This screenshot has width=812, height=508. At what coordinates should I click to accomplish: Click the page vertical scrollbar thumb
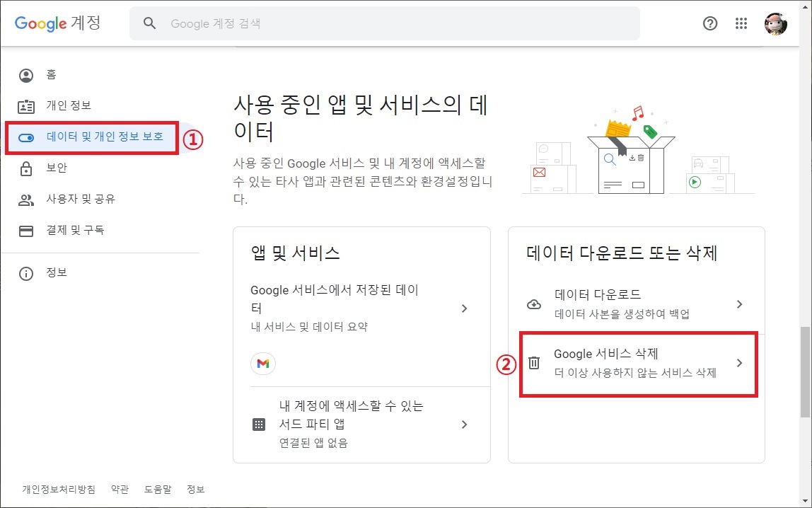pyautogui.click(x=805, y=372)
